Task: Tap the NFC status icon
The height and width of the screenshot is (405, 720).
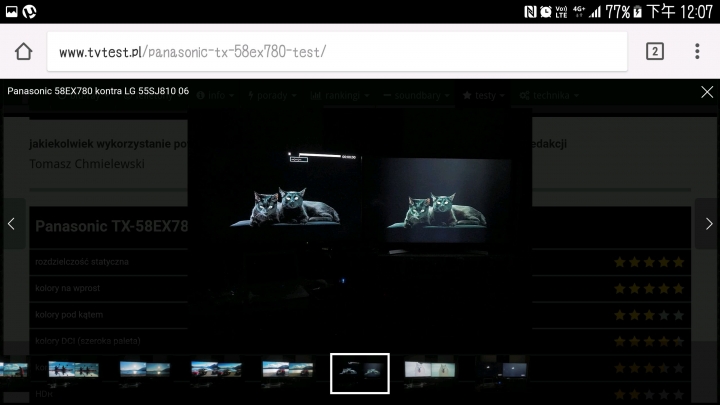Action: coord(530,11)
